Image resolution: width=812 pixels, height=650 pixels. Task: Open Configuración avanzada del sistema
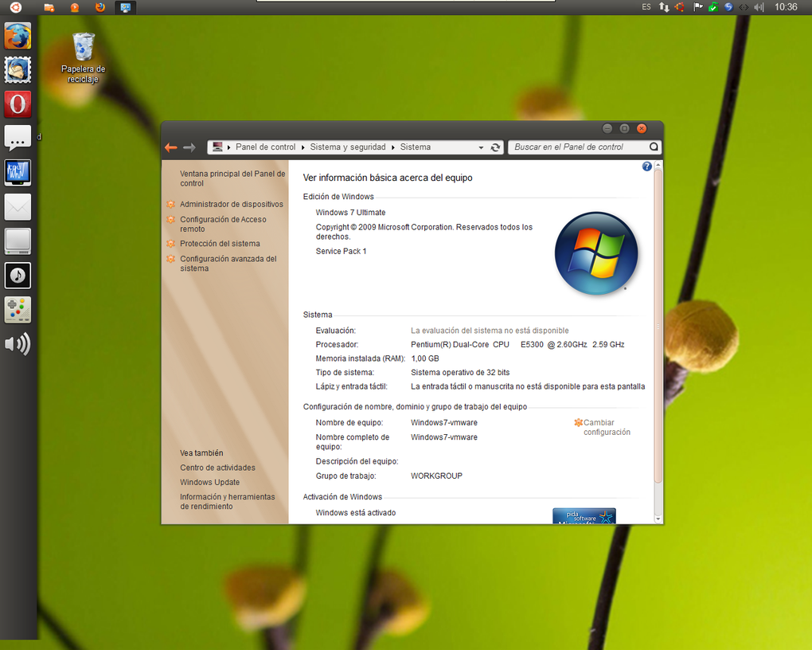tap(228, 264)
